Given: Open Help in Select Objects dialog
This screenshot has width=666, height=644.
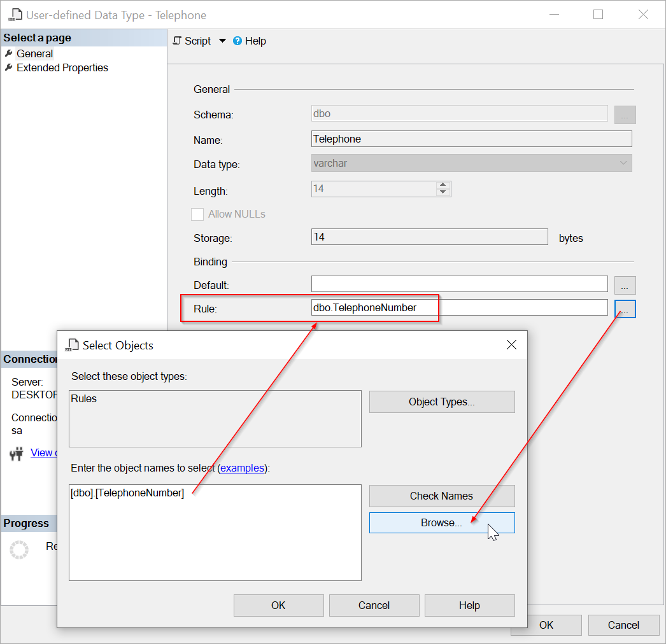Looking at the screenshot, I should [470, 605].
